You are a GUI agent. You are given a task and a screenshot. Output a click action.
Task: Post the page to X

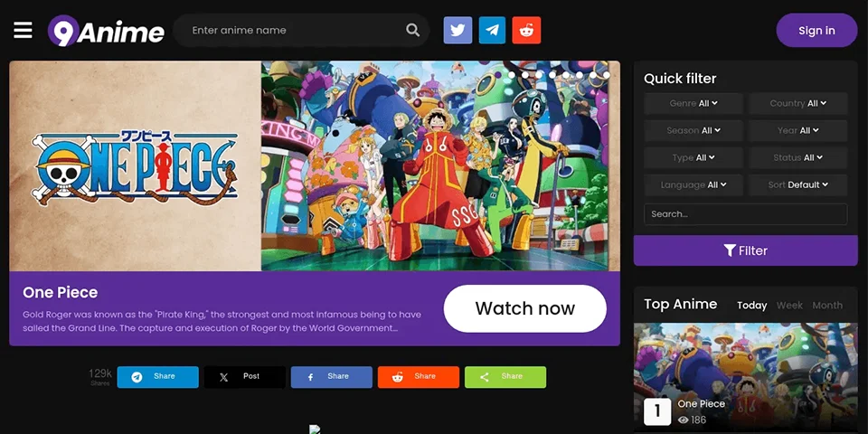pyautogui.click(x=245, y=377)
